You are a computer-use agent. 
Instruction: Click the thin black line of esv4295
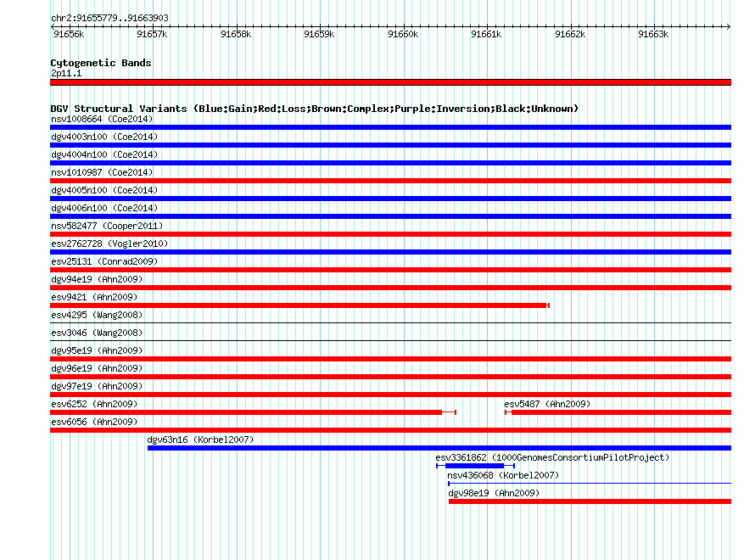click(x=390, y=323)
